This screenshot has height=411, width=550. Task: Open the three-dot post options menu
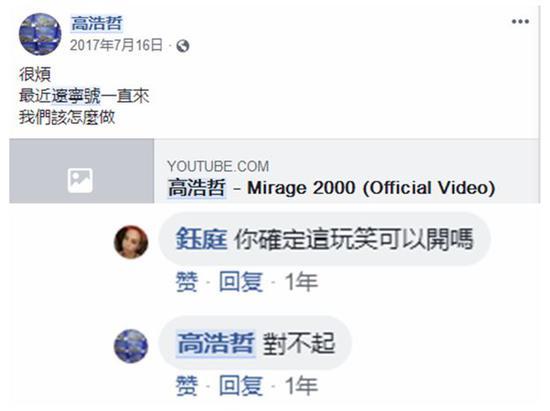[520, 22]
